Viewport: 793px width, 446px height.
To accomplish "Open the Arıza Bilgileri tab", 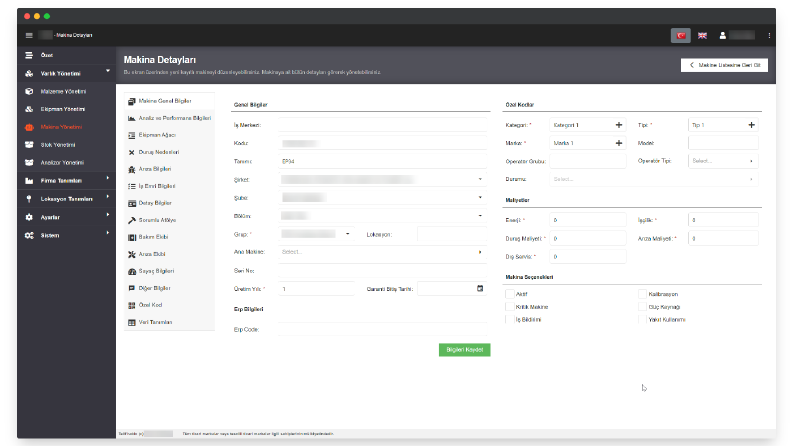I will pyautogui.click(x=169, y=169).
